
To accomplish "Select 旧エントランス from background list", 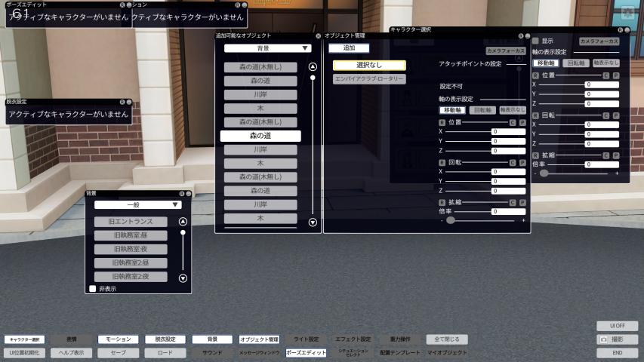I will (x=131, y=222).
